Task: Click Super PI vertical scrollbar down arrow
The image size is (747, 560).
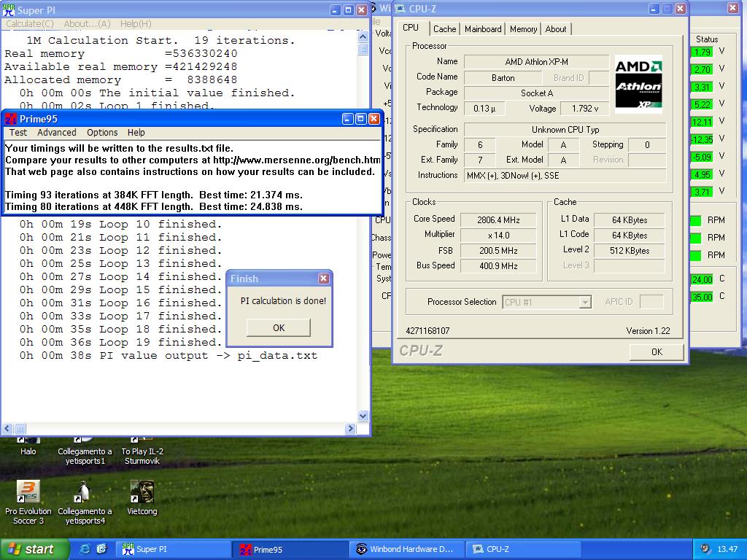Action: tap(363, 416)
